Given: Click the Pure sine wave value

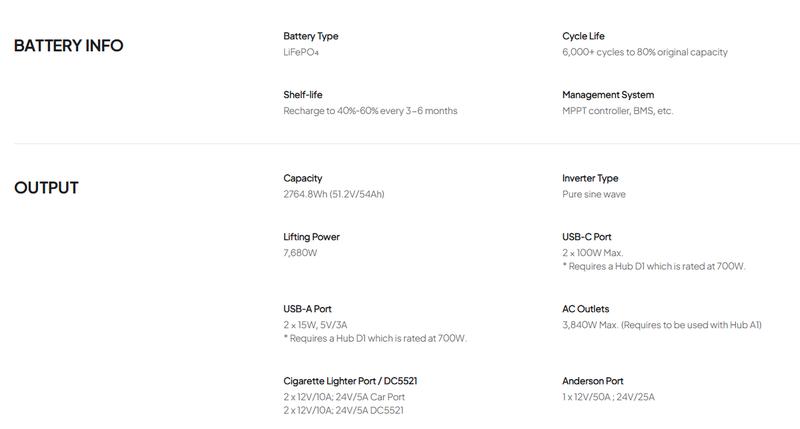Looking at the screenshot, I should click(594, 194).
